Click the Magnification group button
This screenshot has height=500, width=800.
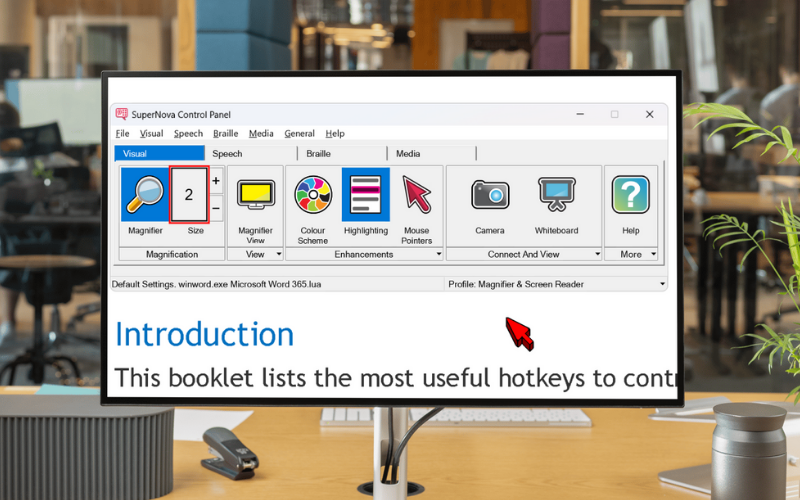172,254
